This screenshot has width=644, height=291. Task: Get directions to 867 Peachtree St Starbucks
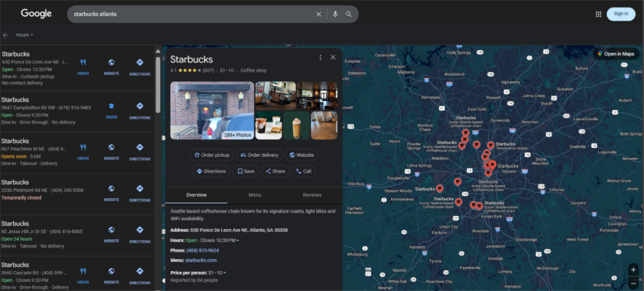tap(140, 152)
